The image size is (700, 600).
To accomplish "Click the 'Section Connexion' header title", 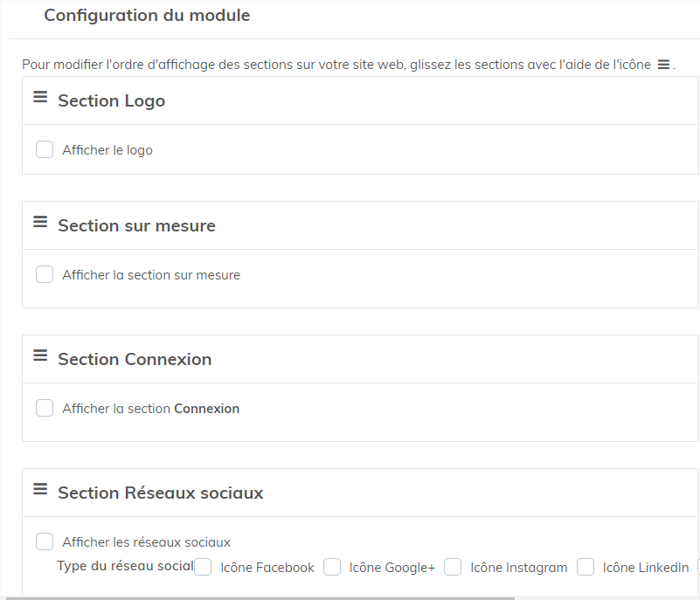I will [135, 360].
